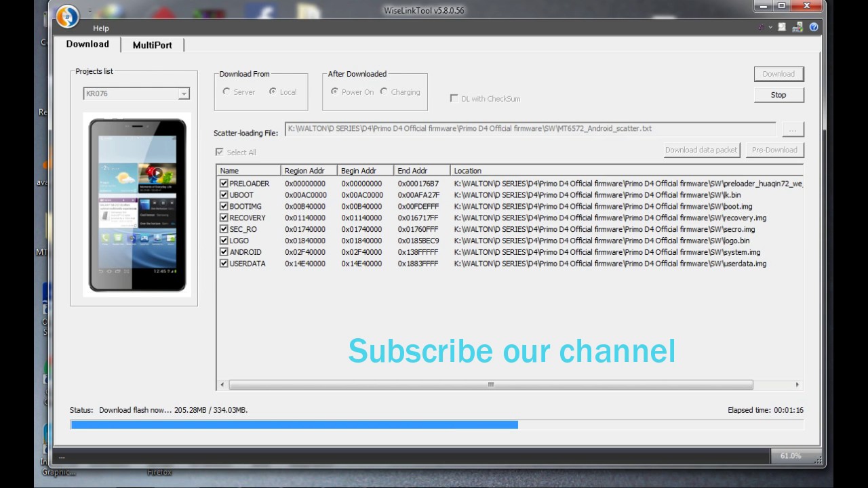This screenshot has width=868, height=488.
Task: Uncheck the PRELOADER partition checkbox
Action: click(224, 184)
